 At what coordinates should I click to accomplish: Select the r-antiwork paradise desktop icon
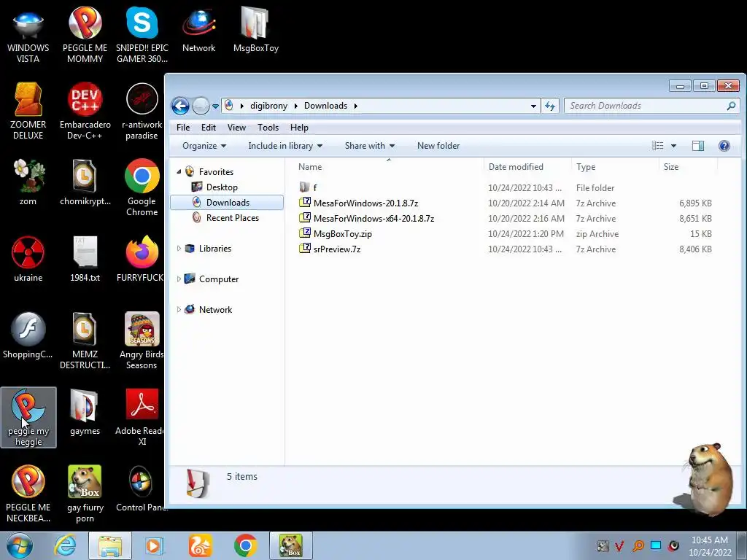(x=142, y=112)
